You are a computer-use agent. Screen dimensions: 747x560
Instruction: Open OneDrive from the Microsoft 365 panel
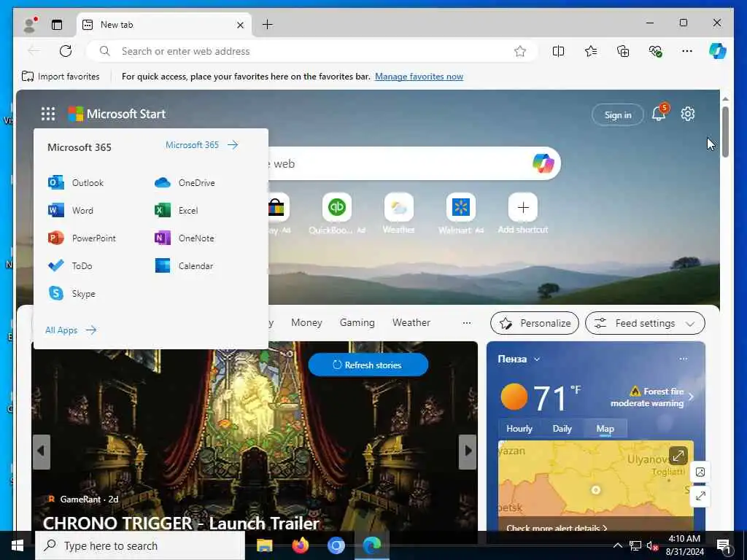coord(185,183)
